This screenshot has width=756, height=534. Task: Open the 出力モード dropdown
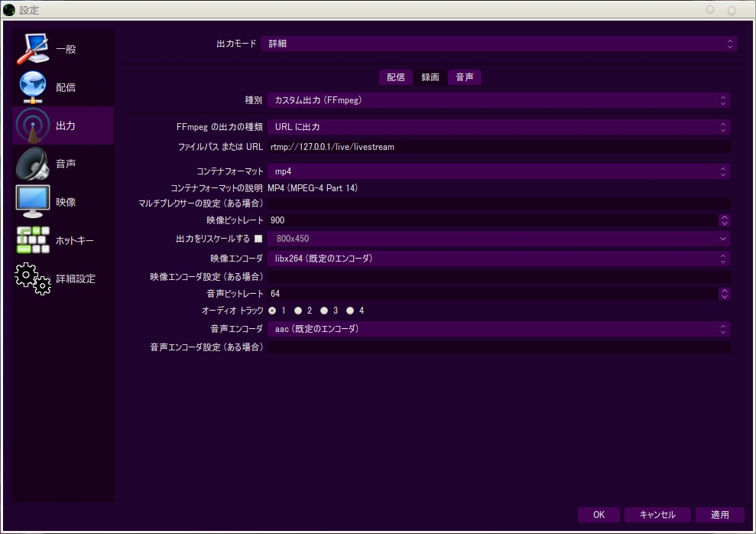tap(499, 44)
